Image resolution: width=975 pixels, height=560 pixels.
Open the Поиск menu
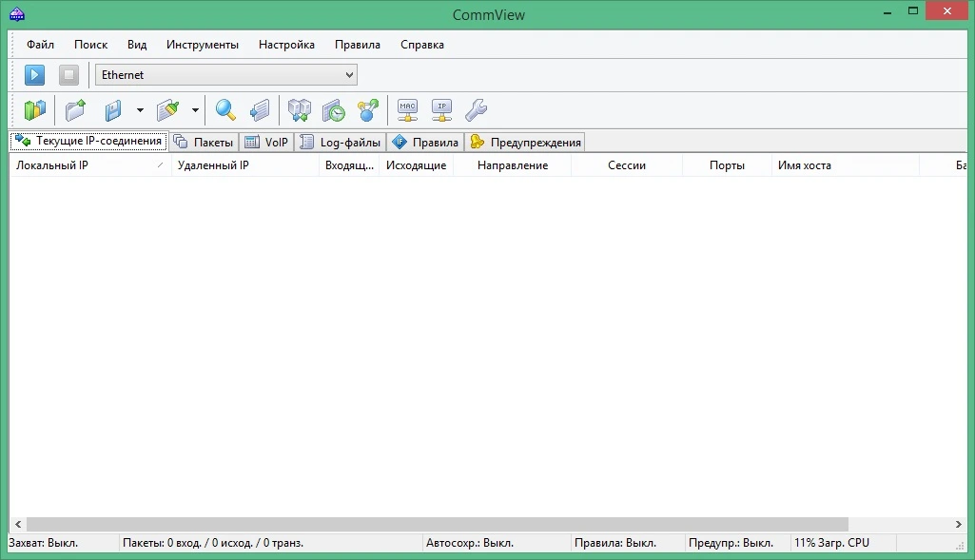90,45
